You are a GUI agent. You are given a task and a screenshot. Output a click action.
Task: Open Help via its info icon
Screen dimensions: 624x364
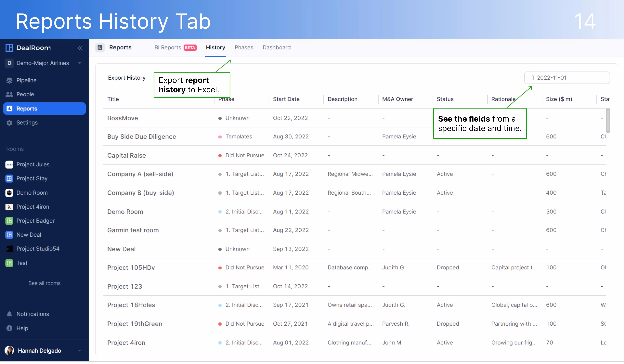pyautogui.click(x=9, y=328)
